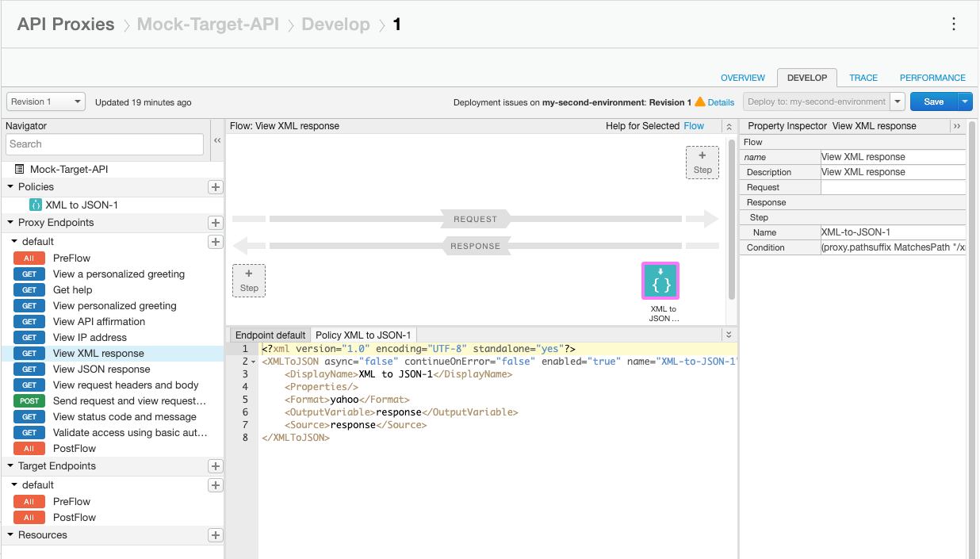
Task: Select the XML to JSON-1 policy in Navigator
Action: 82,204
